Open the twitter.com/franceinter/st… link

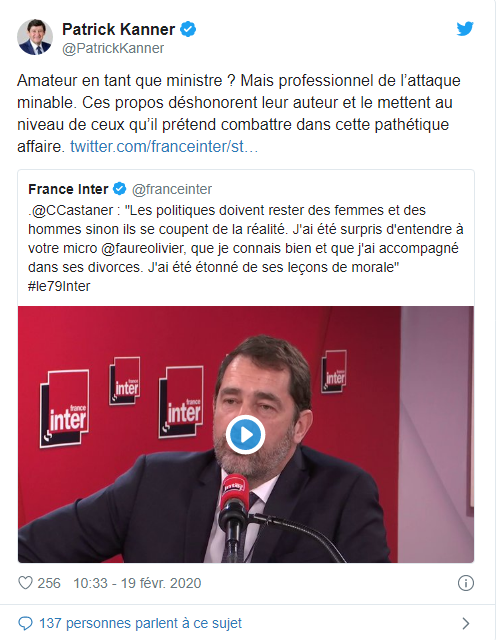(x=164, y=146)
